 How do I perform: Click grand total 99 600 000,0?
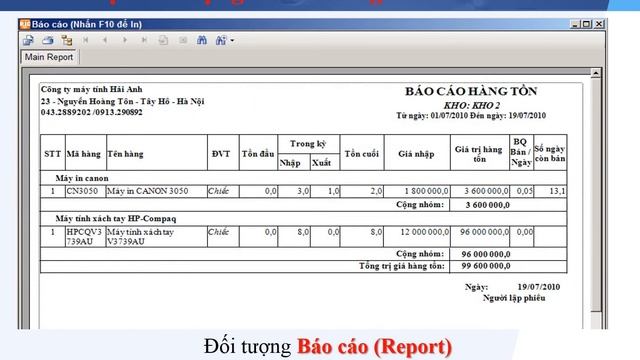point(486,266)
